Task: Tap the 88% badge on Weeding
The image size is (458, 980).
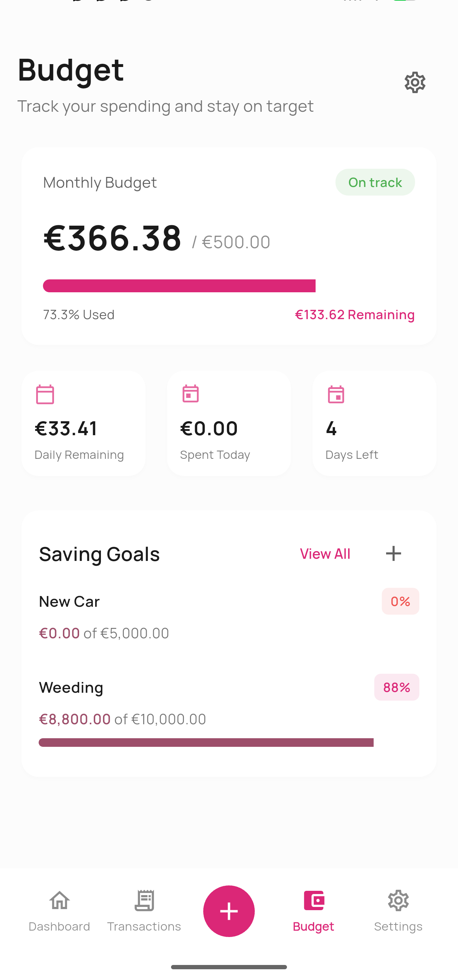Action: pos(396,687)
